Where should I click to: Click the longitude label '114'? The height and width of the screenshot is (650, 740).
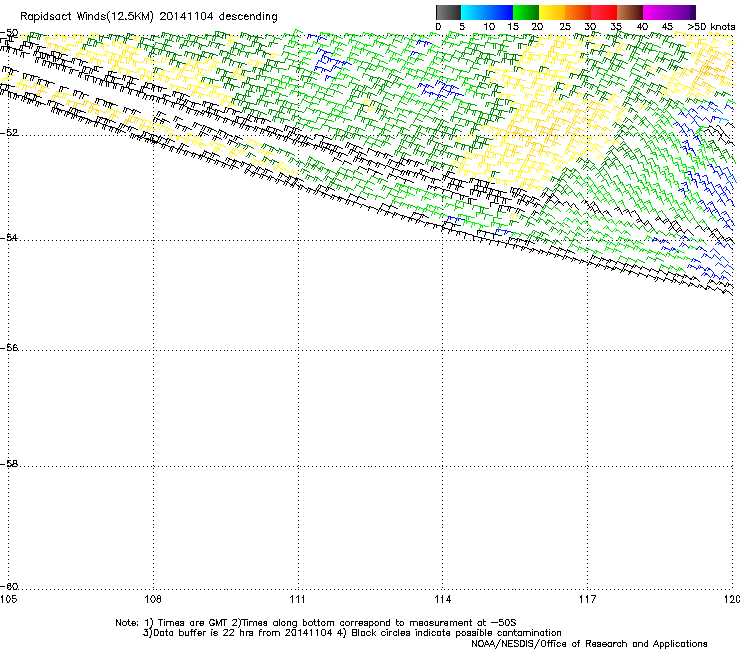click(442, 599)
